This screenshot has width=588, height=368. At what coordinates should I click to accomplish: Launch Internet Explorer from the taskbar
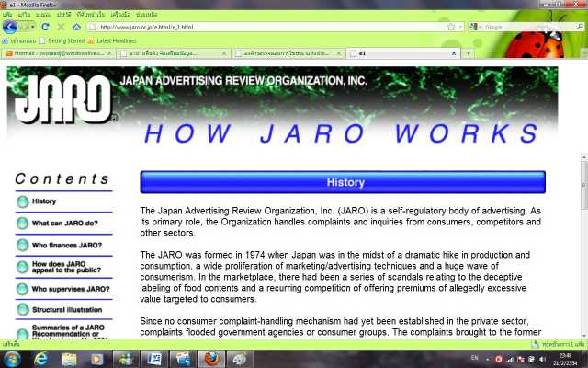(40, 360)
